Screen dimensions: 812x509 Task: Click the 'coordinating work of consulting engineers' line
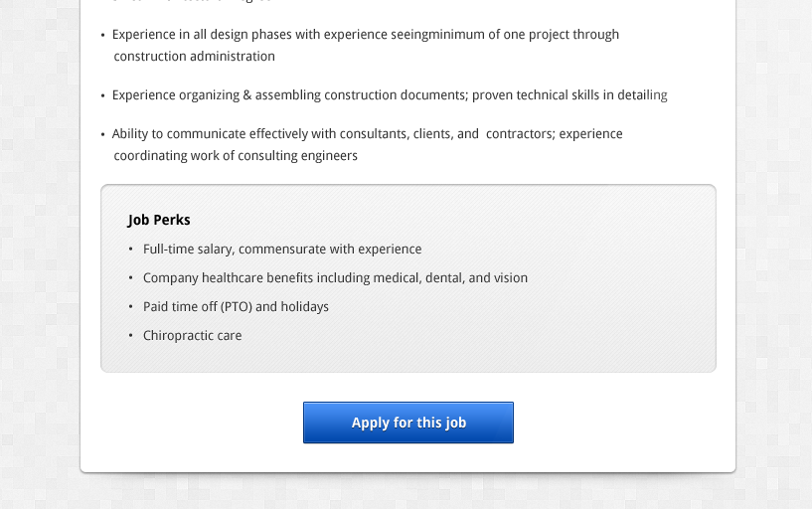click(x=236, y=156)
